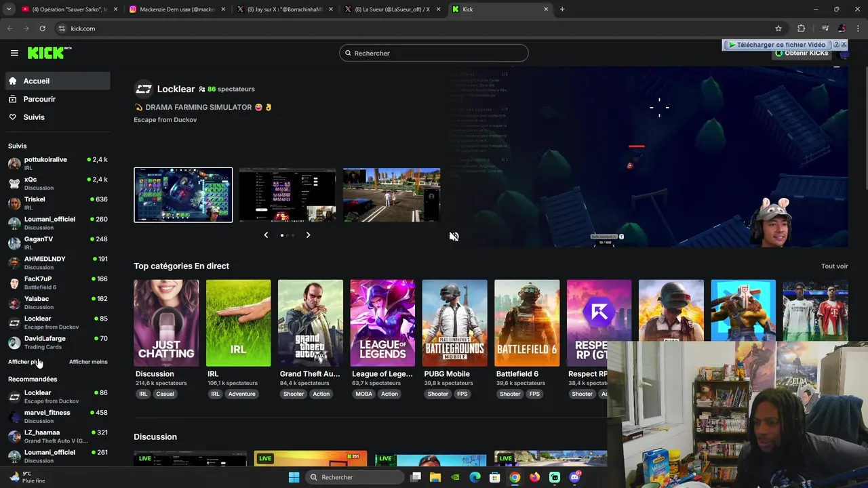Open Task View on taskbar
The image size is (868, 488).
[x=416, y=477]
